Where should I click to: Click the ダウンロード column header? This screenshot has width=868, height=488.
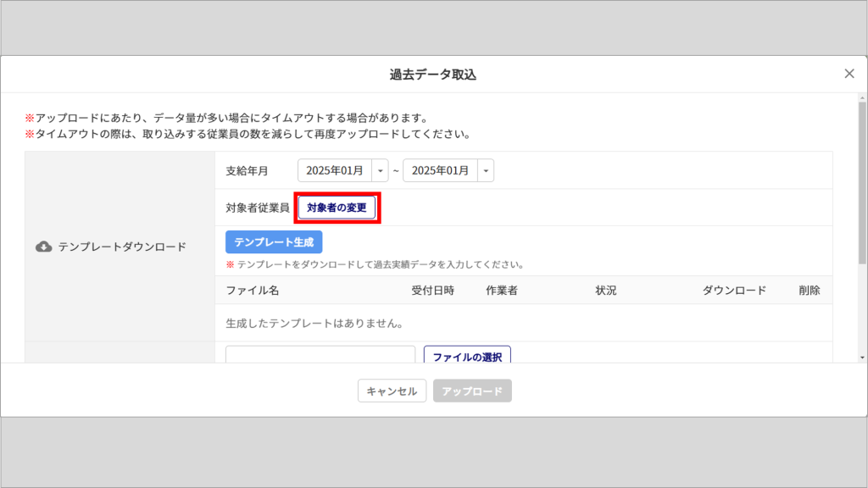[x=734, y=291]
